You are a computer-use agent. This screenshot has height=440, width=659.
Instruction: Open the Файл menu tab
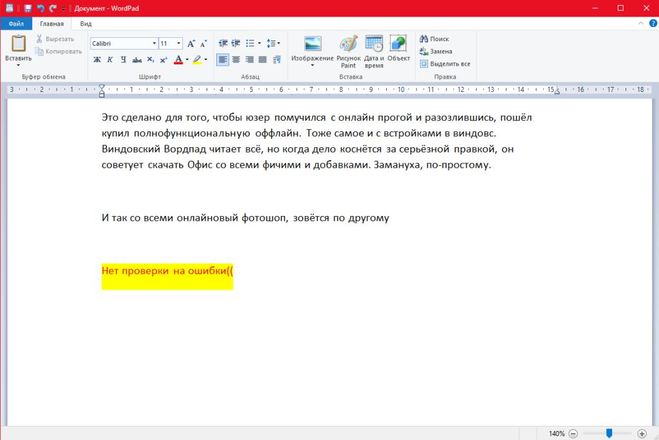16,22
